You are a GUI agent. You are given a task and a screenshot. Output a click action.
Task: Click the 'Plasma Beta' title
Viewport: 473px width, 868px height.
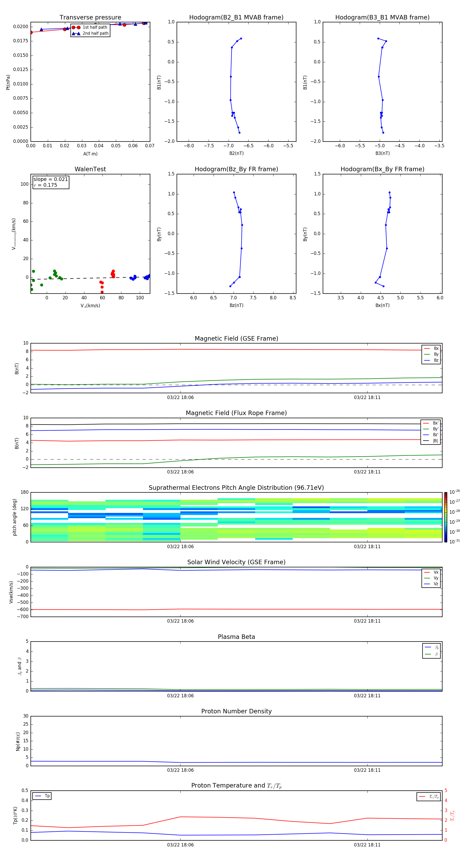pyautogui.click(x=236, y=637)
